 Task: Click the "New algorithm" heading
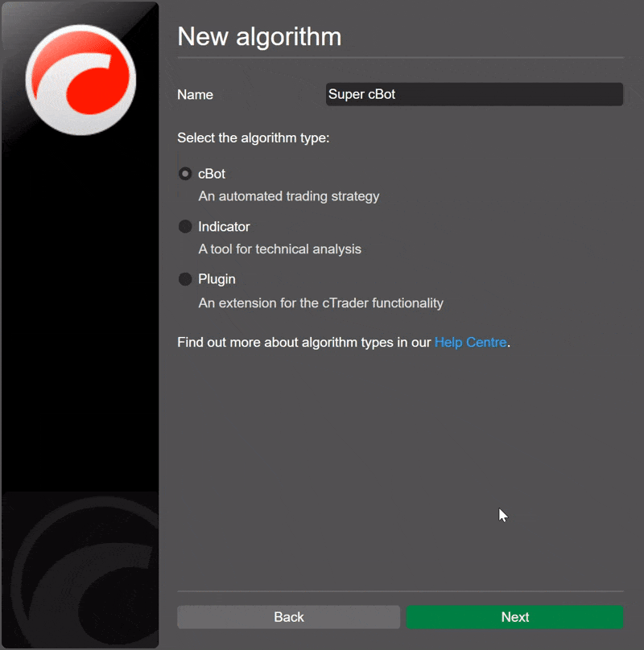259,36
